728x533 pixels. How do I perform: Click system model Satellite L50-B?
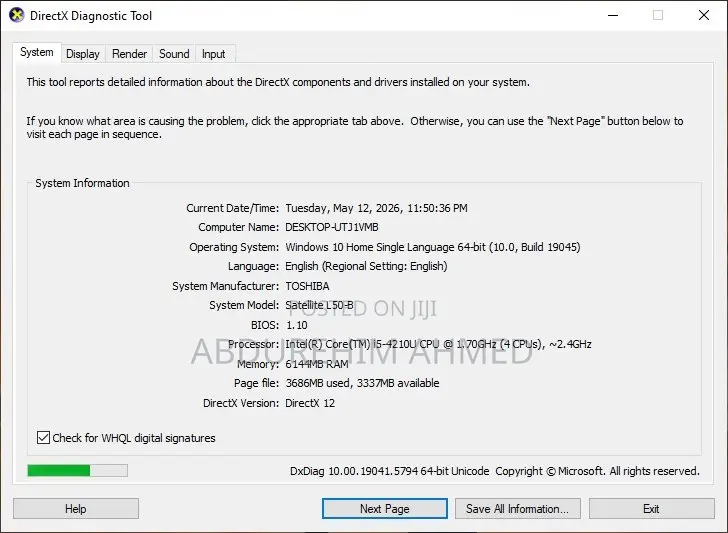(x=319, y=305)
